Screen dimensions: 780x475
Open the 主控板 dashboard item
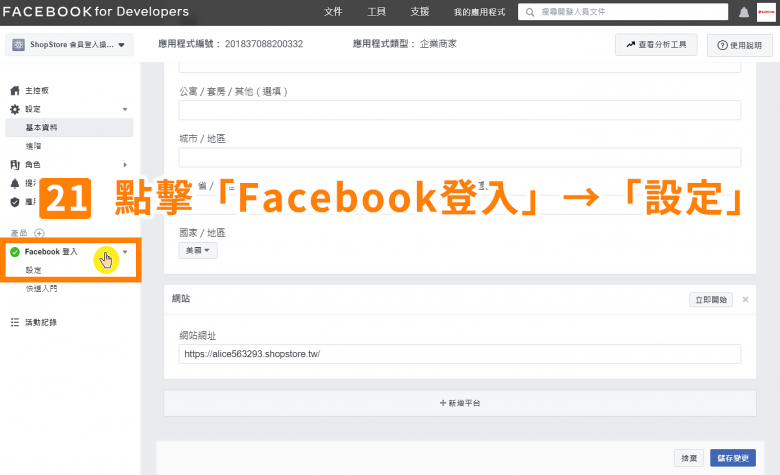pyautogui.click(x=37, y=91)
